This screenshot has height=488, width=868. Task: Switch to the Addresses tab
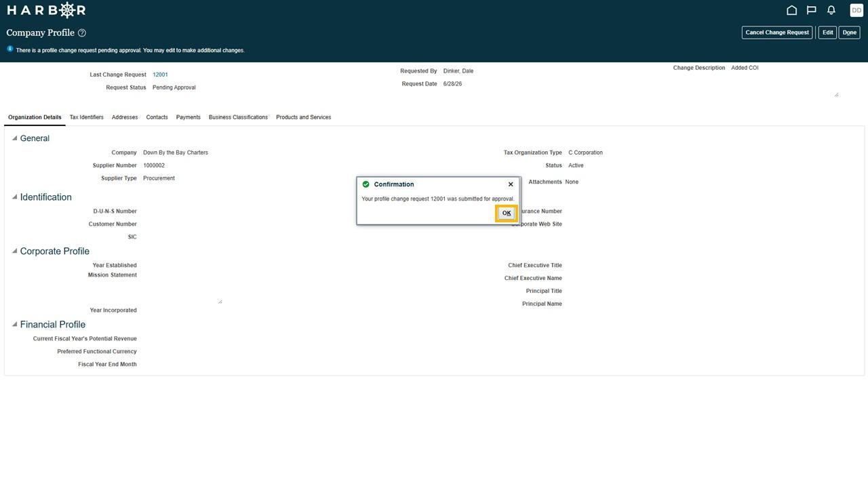pyautogui.click(x=125, y=117)
